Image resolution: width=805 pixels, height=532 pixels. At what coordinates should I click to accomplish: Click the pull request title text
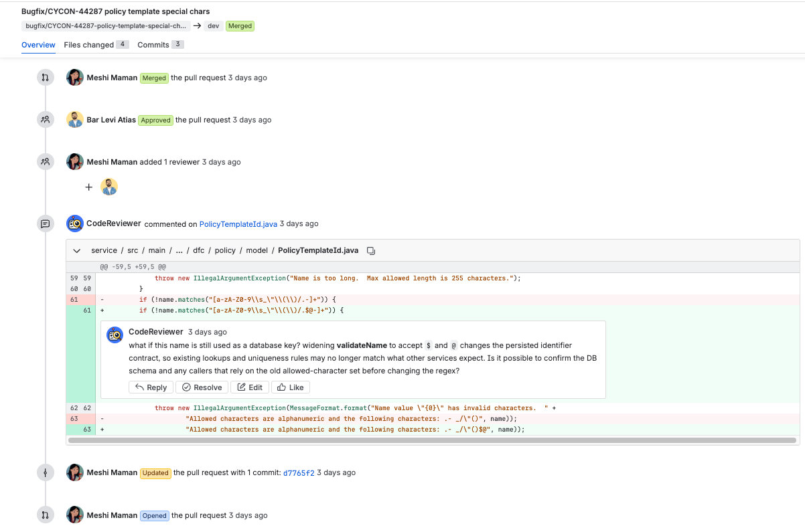(115, 11)
